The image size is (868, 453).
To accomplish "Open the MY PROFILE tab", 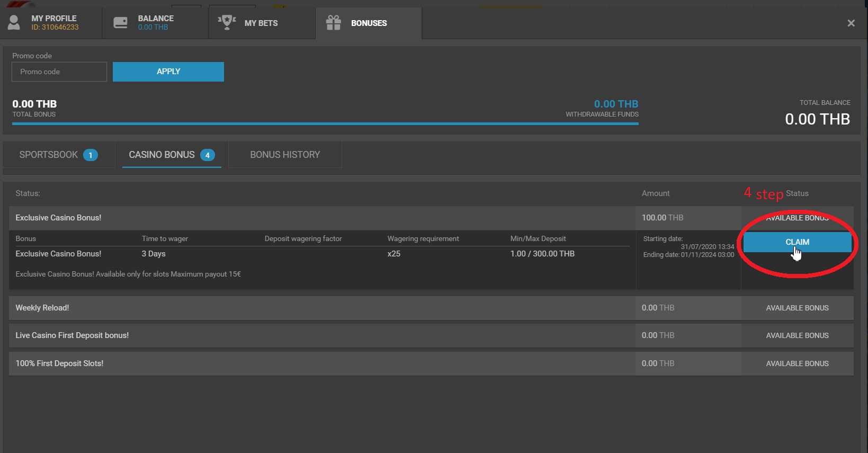I will pyautogui.click(x=51, y=23).
